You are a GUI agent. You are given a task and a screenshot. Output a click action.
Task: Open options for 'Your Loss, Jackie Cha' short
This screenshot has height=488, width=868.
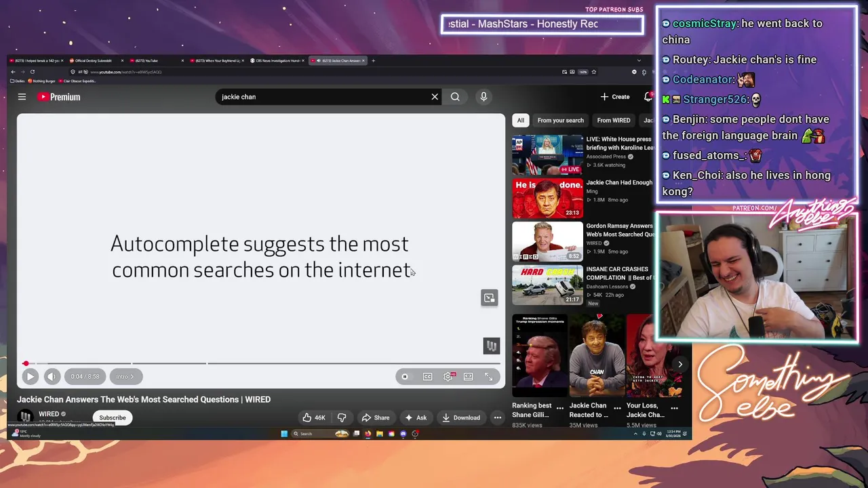pos(674,407)
